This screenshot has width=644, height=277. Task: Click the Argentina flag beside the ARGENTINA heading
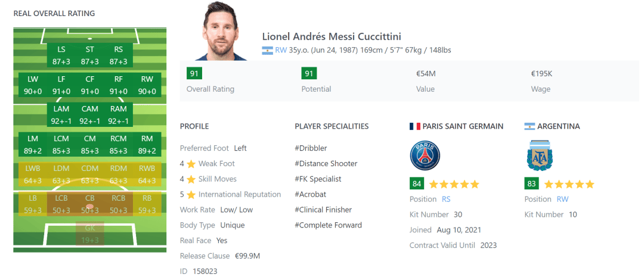(530, 126)
